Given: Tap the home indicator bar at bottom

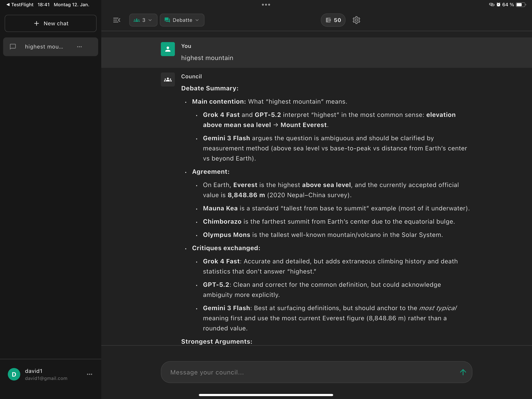Looking at the screenshot, I should [266, 395].
